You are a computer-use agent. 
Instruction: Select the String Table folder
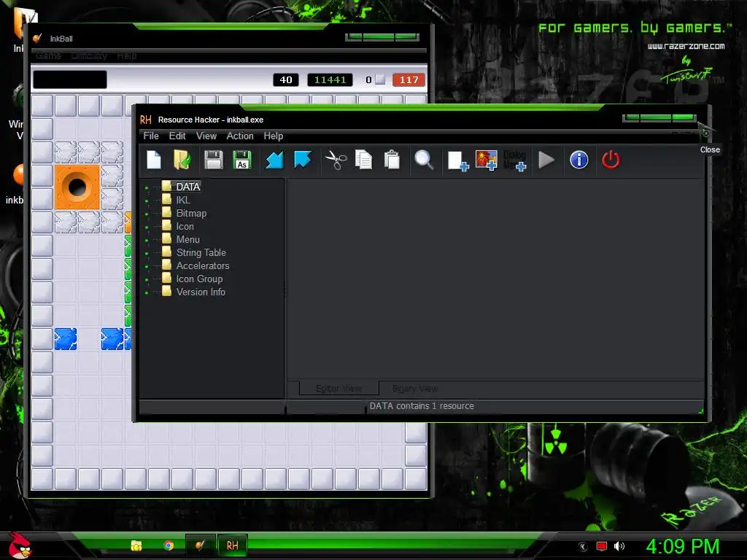(194, 252)
